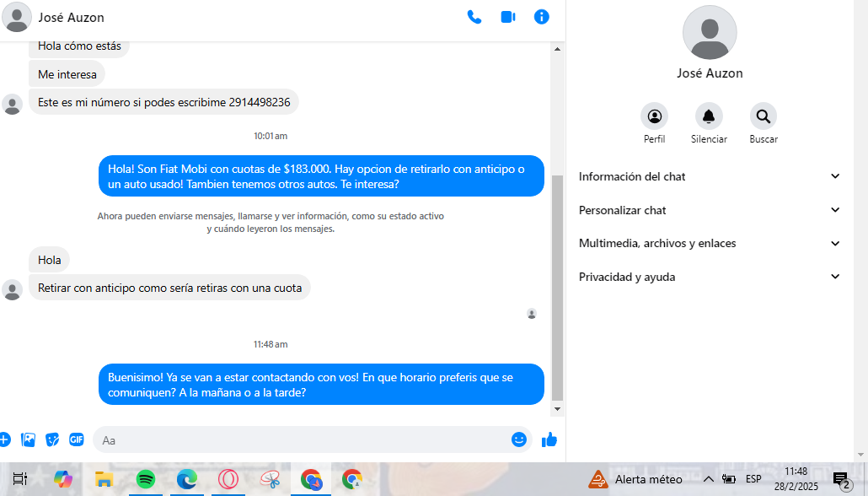Click José Auzon name in the side panel
Screen dimensions: 868x496
[x=710, y=73]
